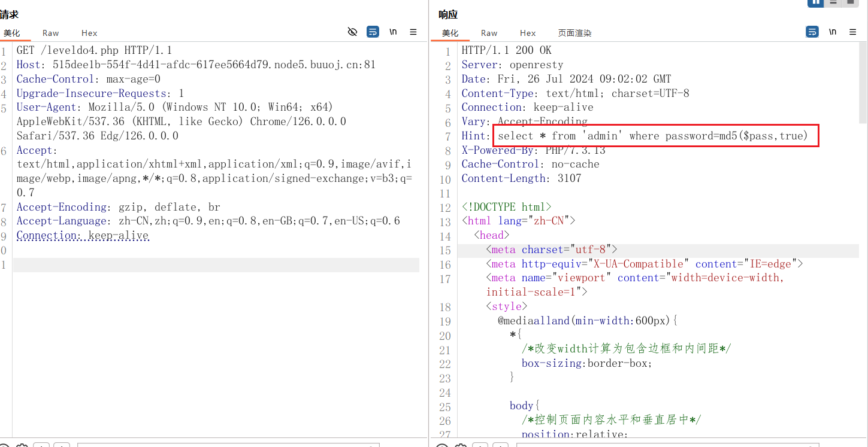Switch to the Raw tab in request panel
This screenshot has width=868, height=447.
pyautogui.click(x=51, y=33)
